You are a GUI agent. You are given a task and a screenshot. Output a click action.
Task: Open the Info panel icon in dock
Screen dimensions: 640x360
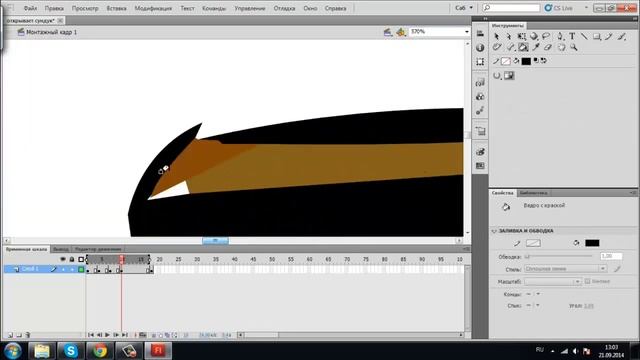tap(480, 48)
